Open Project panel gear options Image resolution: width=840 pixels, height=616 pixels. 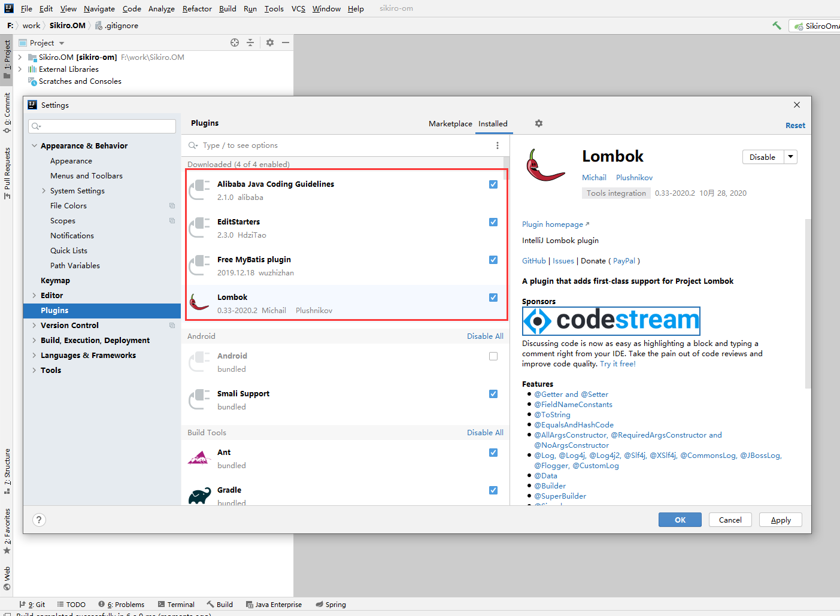[x=270, y=43]
